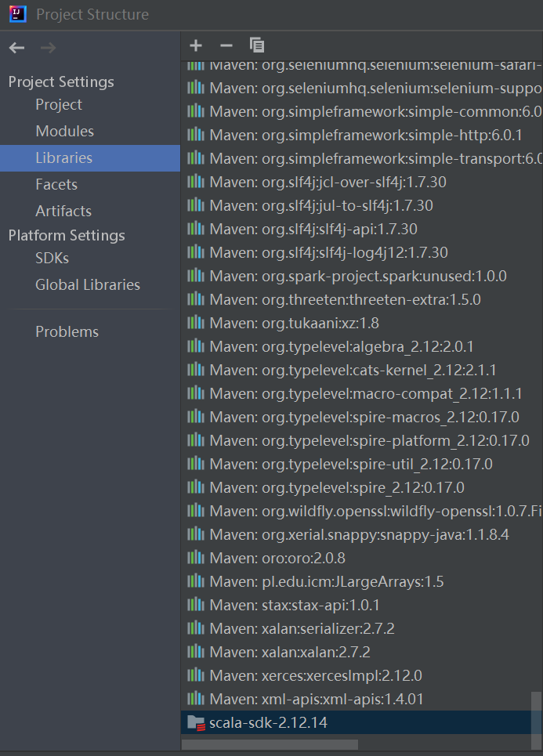Select Libraries in the sidebar

tap(90, 158)
